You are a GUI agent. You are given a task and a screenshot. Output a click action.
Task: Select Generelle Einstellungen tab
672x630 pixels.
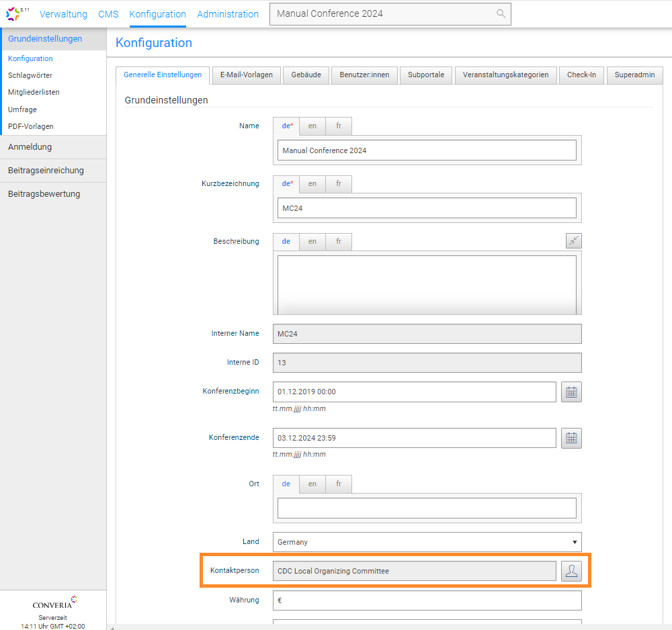pos(163,75)
